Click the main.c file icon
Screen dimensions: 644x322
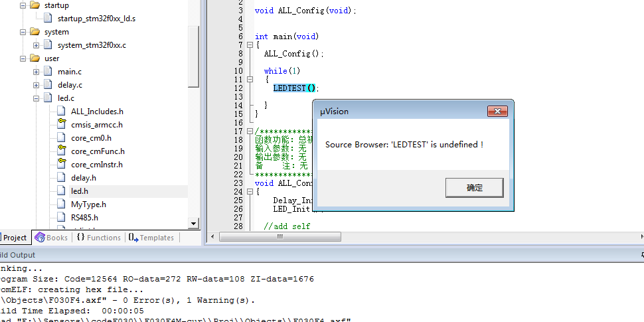[48, 72]
